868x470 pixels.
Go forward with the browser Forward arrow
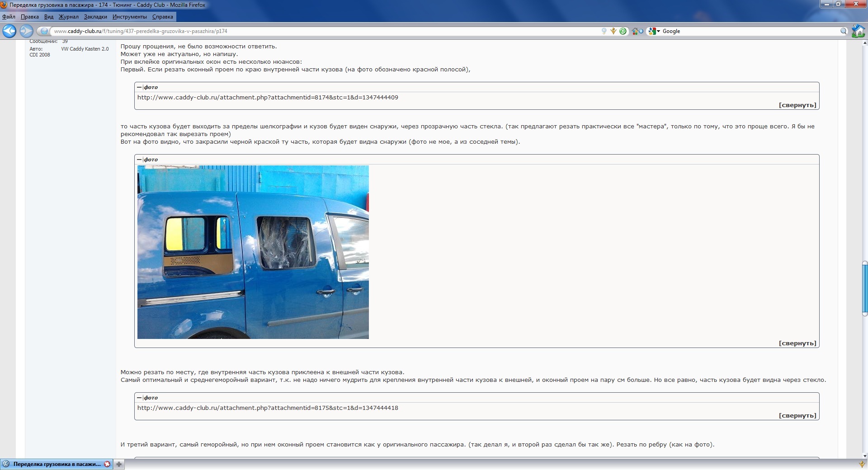(26, 31)
